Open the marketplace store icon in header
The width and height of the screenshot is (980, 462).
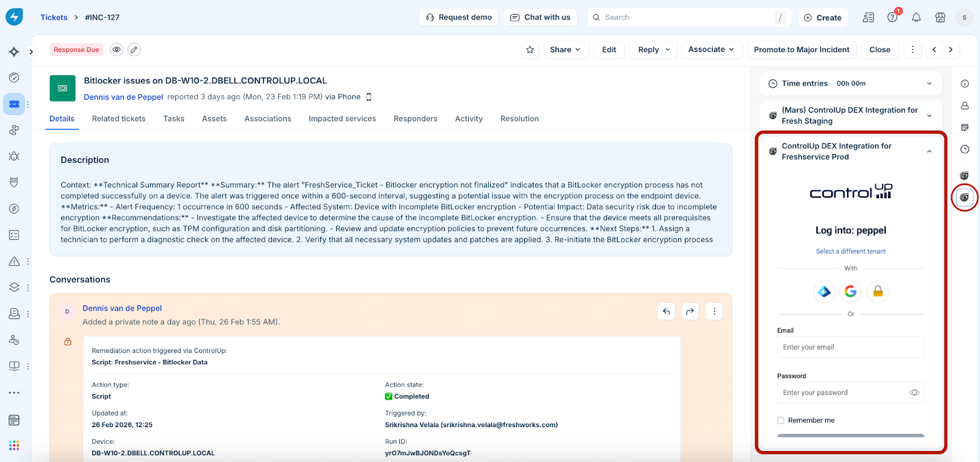(x=940, y=18)
